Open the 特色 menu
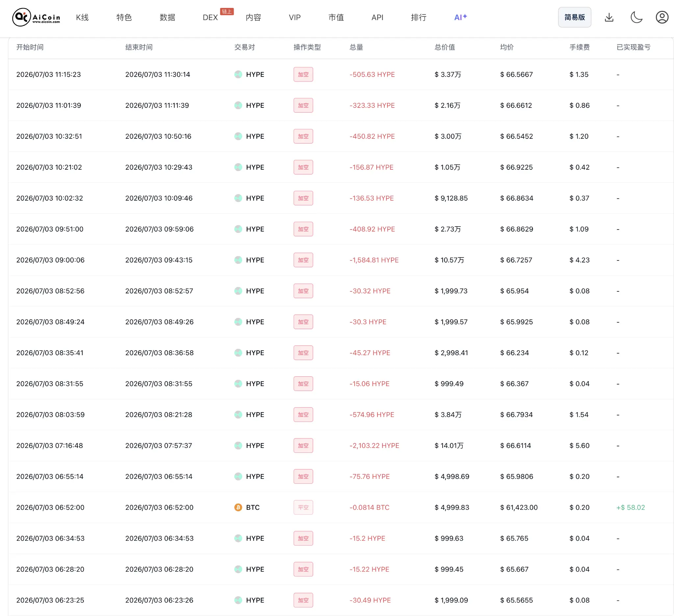674x616 pixels. pos(124,17)
